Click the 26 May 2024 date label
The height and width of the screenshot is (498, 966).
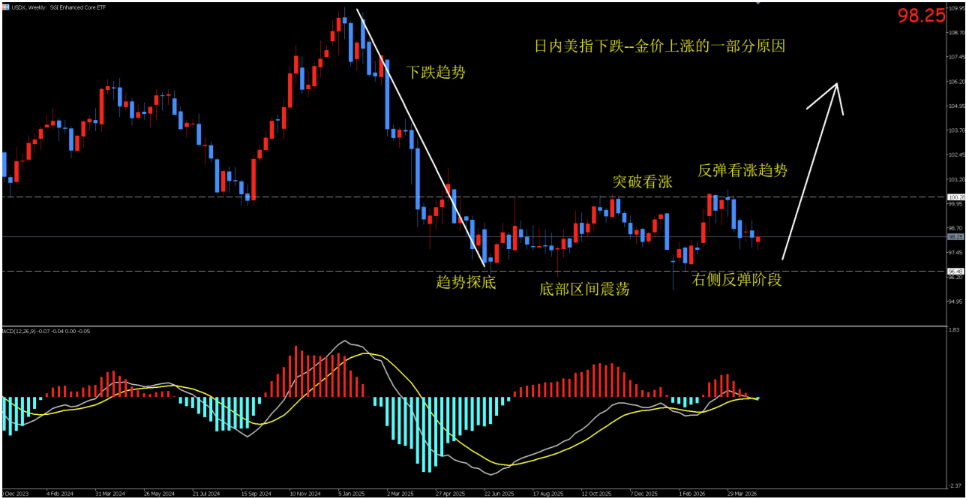coord(157,494)
